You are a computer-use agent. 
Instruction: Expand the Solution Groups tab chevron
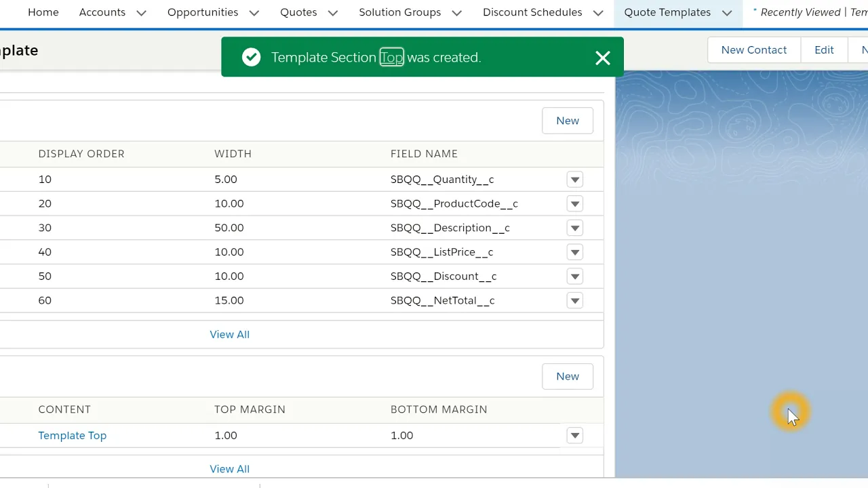[x=457, y=13]
